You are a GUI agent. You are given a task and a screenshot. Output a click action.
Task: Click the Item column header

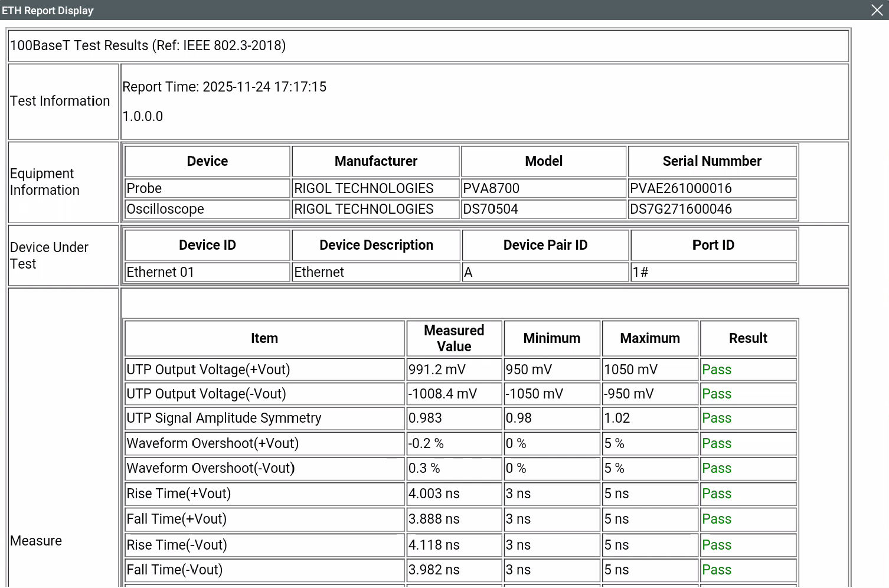point(264,338)
